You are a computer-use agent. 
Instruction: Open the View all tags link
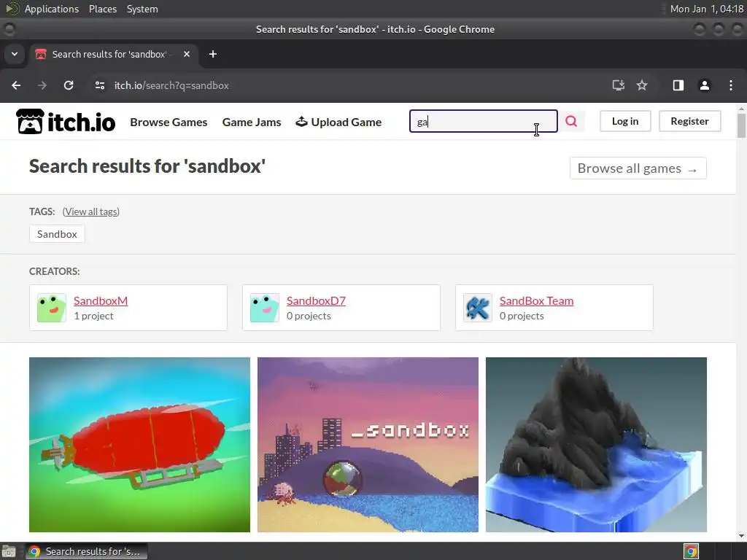(x=91, y=211)
